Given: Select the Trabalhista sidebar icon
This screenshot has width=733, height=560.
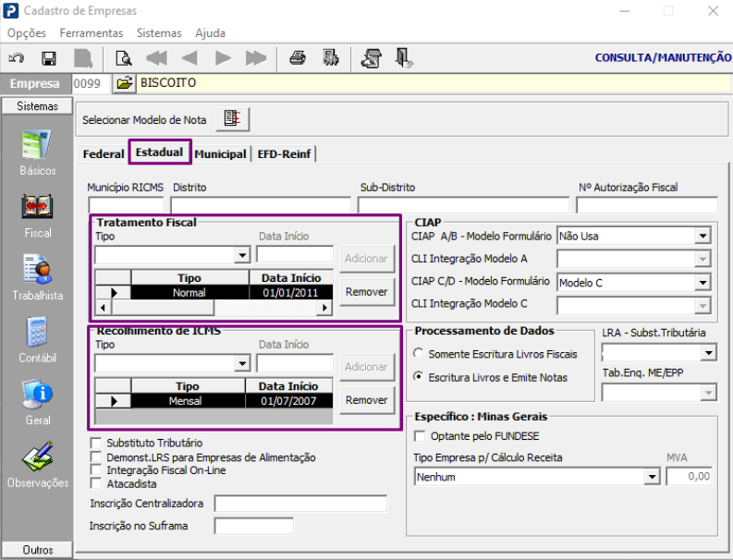Looking at the screenshot, I should 37,276.
